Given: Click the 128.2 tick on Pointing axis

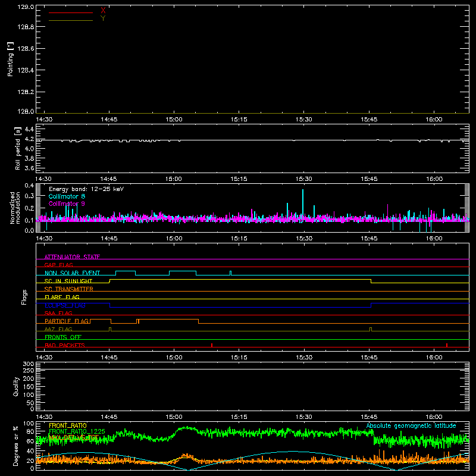Looking at the screenshot, I should [x=26, y=92].
